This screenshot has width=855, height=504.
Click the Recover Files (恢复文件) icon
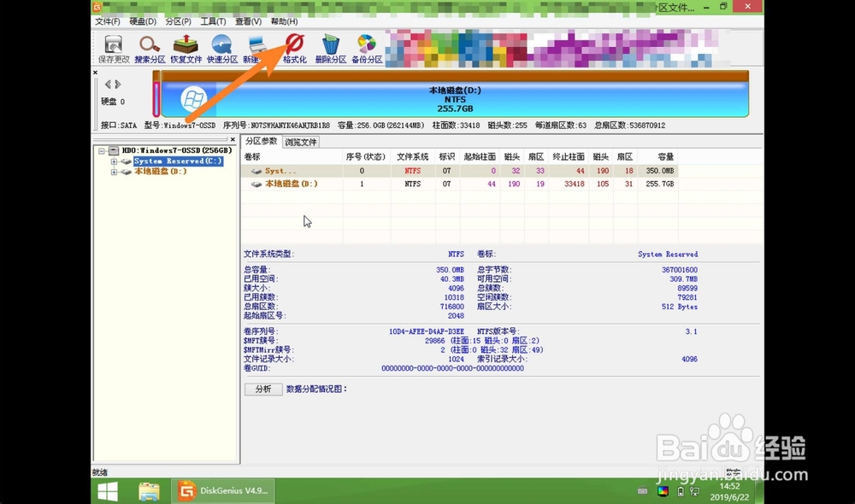point(186,49)
